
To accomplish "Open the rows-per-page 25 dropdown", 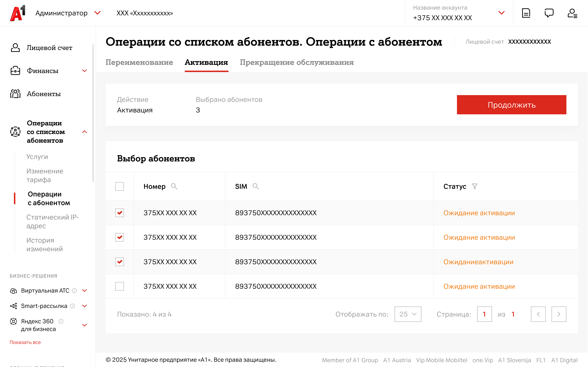I will (408, 314).
